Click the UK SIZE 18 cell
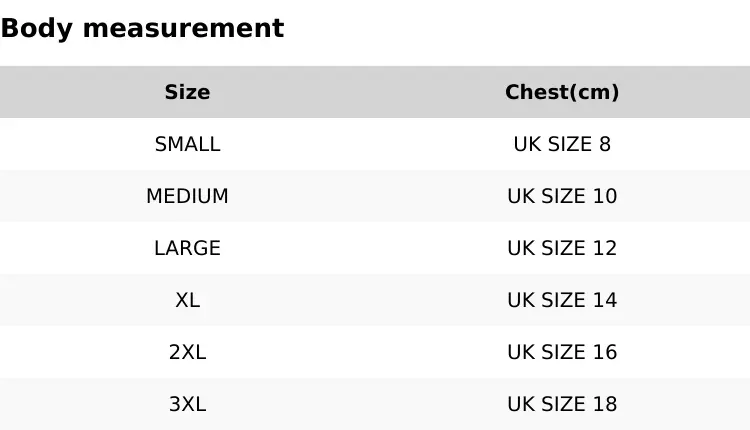This screenshot has height=430, width=750. click(562, 404)
